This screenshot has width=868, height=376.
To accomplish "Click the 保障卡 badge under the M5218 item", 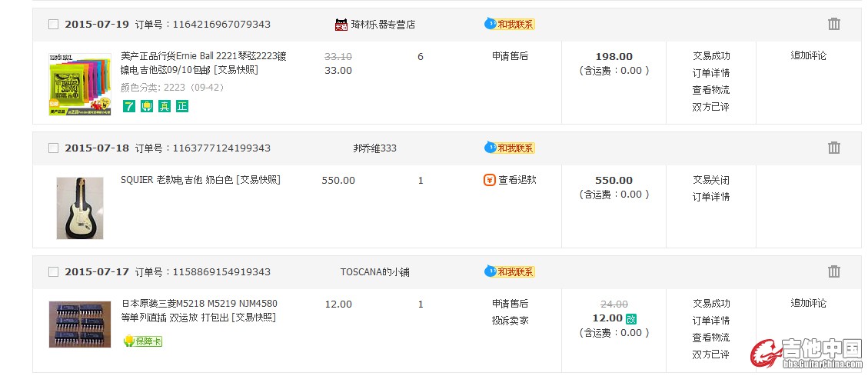I will [x=143, y=341].
